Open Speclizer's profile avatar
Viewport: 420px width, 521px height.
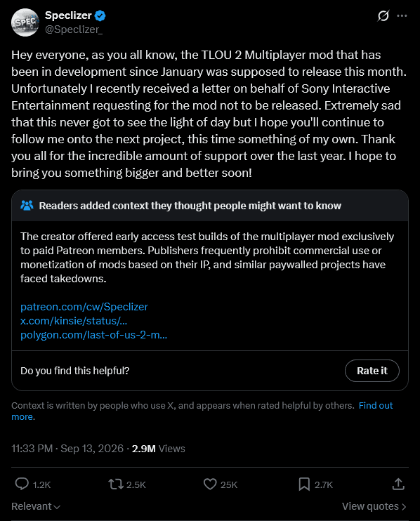(x=25, y=22)
